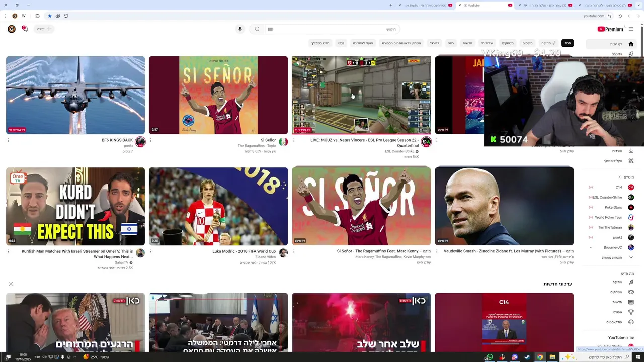
Task: Open File Explorer from the taskbar
Action: tap(552, 357)
